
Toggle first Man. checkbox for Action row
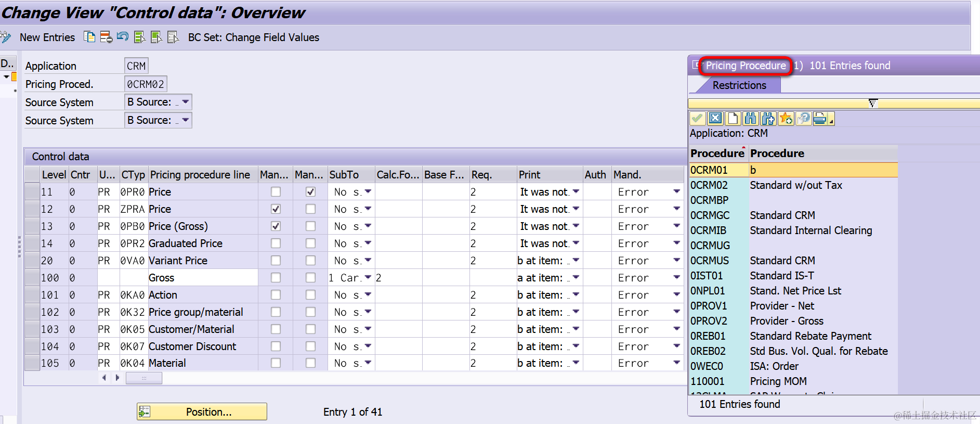pyautogui.click(x=276, y=295)
